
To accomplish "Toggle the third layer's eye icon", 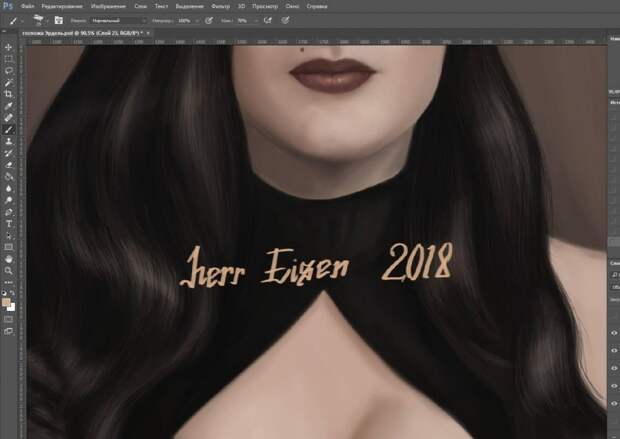I will coord(614,368).
